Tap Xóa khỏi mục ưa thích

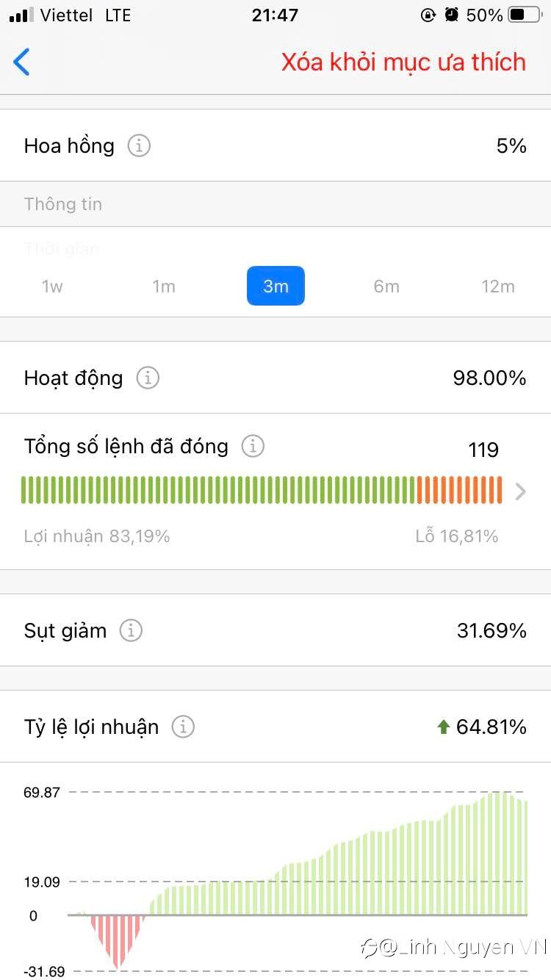pyautogui.click(x=403, y=62)
